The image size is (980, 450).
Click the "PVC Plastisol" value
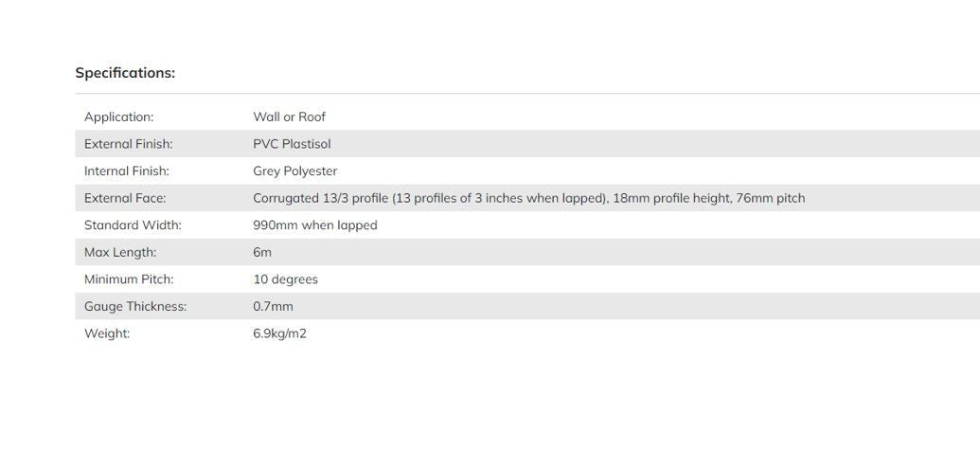tap(292, 144)
